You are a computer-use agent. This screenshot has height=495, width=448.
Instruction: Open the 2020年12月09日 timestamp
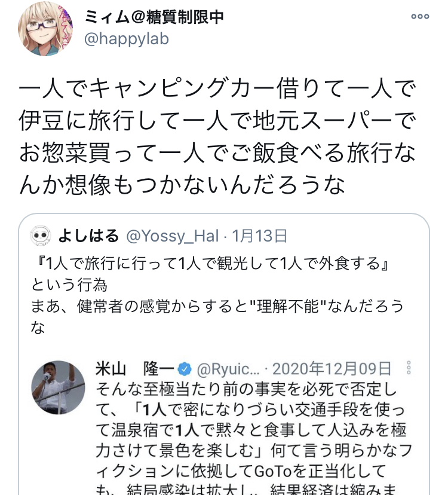pos(332,369)
